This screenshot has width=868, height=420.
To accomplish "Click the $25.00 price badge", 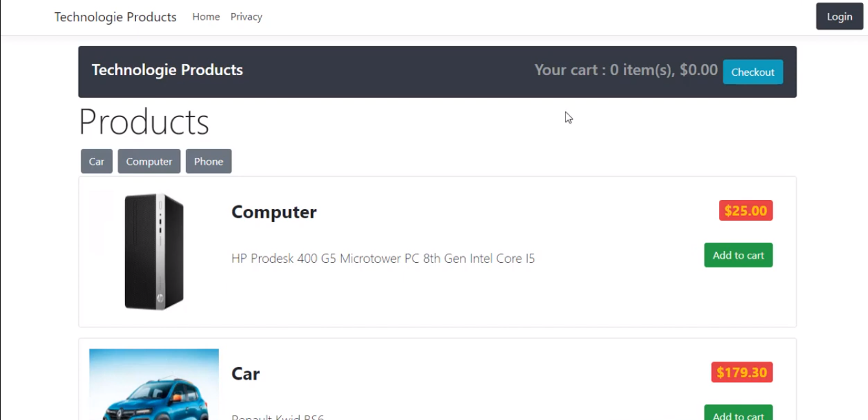I will point(746,210).
